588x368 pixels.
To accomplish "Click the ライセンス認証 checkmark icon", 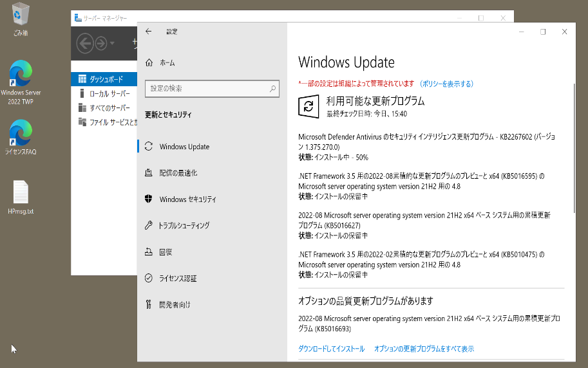I will [x=149, y=278].
